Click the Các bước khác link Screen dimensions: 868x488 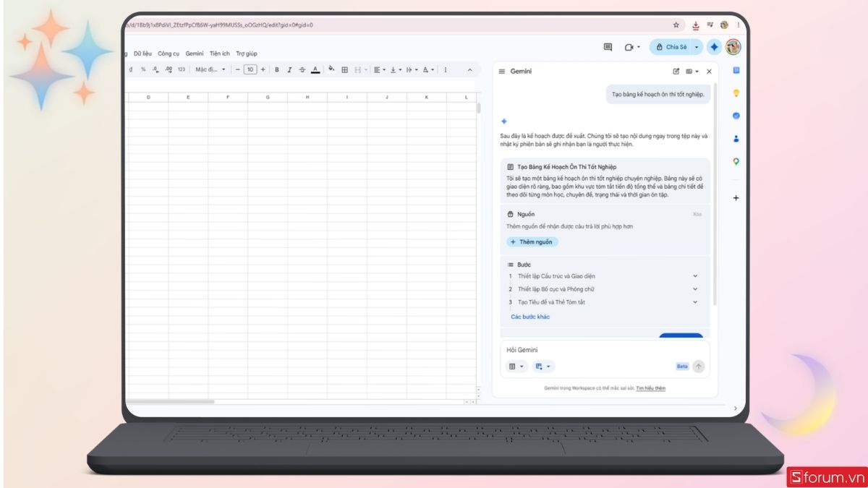pyautogui.click(x=530, y=317)
